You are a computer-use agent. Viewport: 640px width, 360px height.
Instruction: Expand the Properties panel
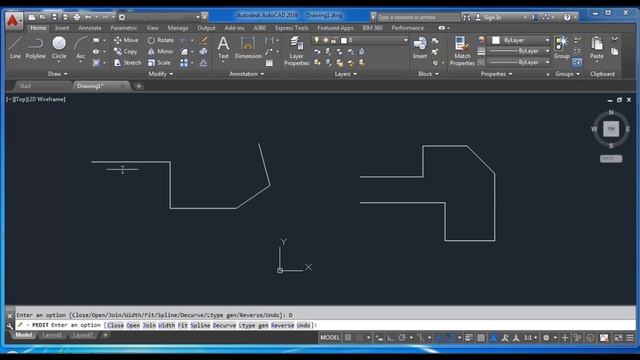coord(496,74)
